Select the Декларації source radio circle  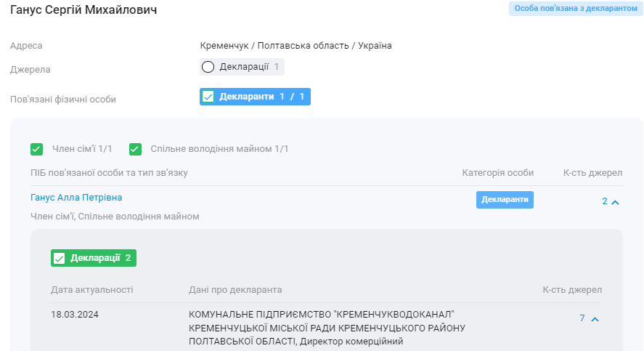208,67
